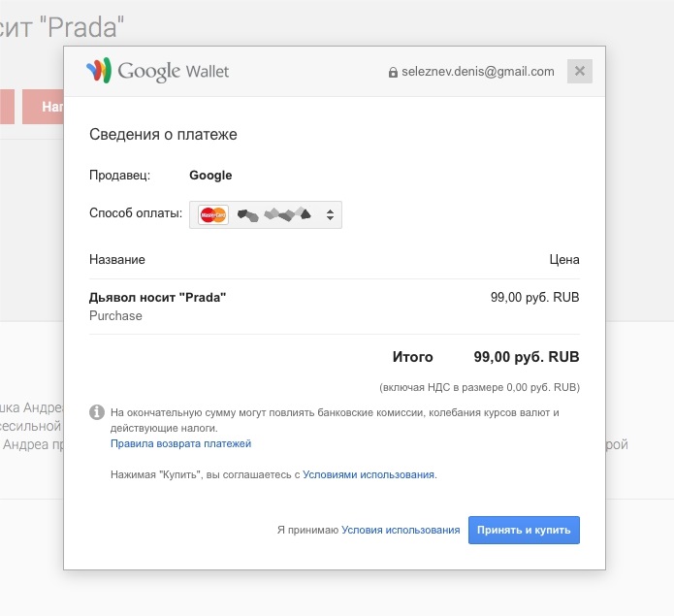Click the "Сведения о платеже" heading
This screenshot has height=616, width=674.
tap(163, 135)
